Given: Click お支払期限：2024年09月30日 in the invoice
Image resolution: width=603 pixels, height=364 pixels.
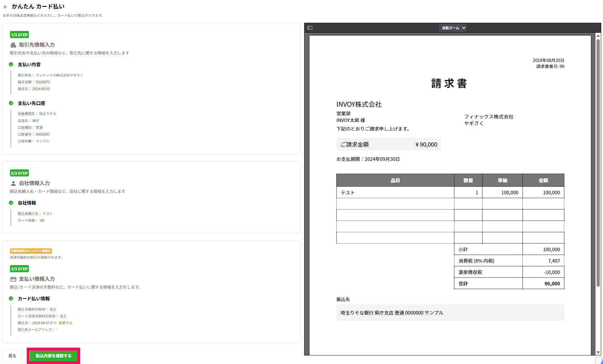Looking at the screenshot, I should pyautogui.click(x=368, y=159).
